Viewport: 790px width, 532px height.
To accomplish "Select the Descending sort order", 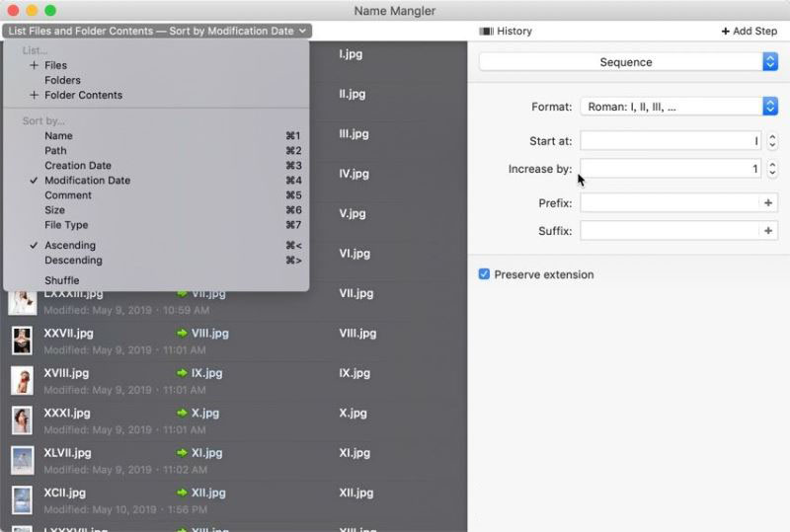I will point(156,260).
